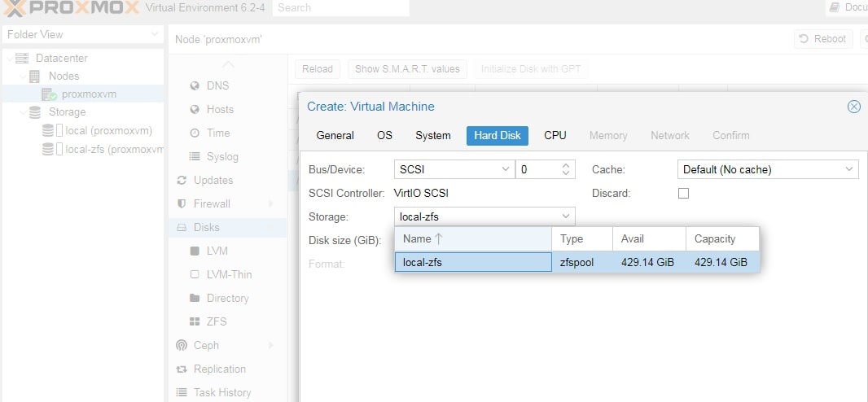Open LVM-Thin via its outlined square icon
868x402 pixels.
[195, 274]
